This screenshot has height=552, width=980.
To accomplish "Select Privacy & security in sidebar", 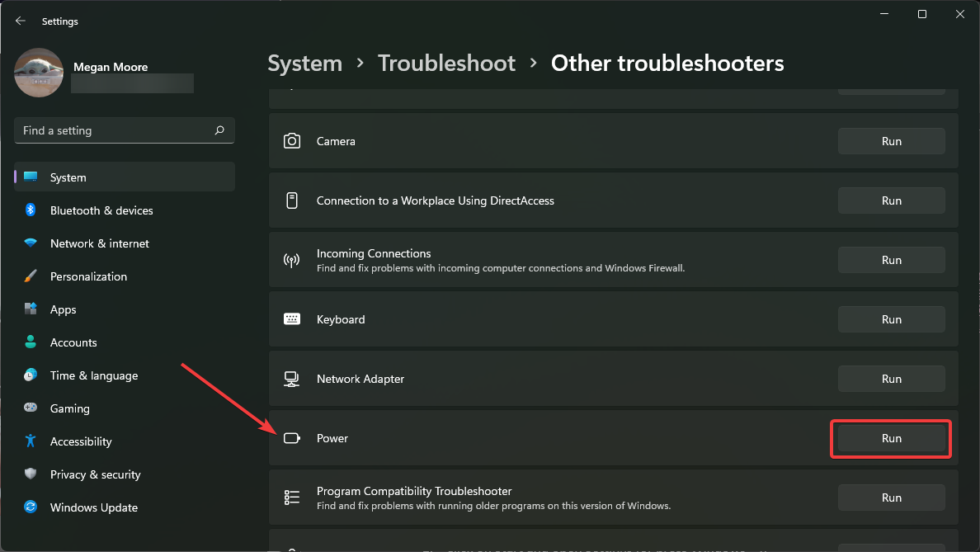I will (95, 474).
